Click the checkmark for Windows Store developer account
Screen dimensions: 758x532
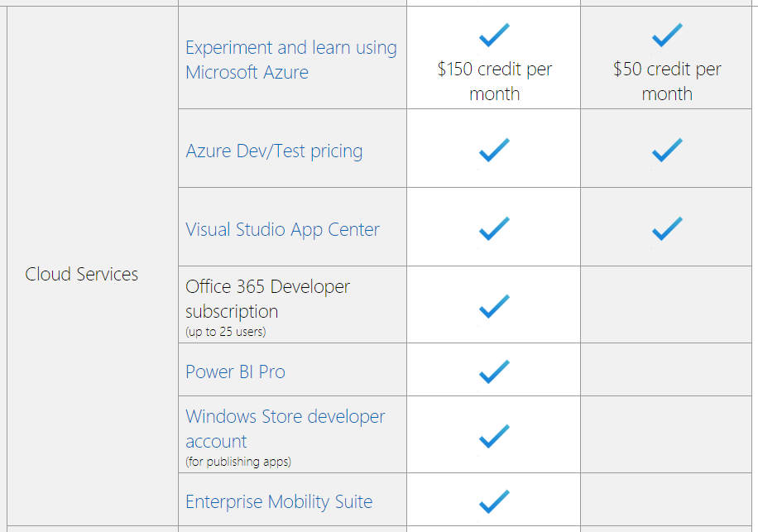(494, 435)
